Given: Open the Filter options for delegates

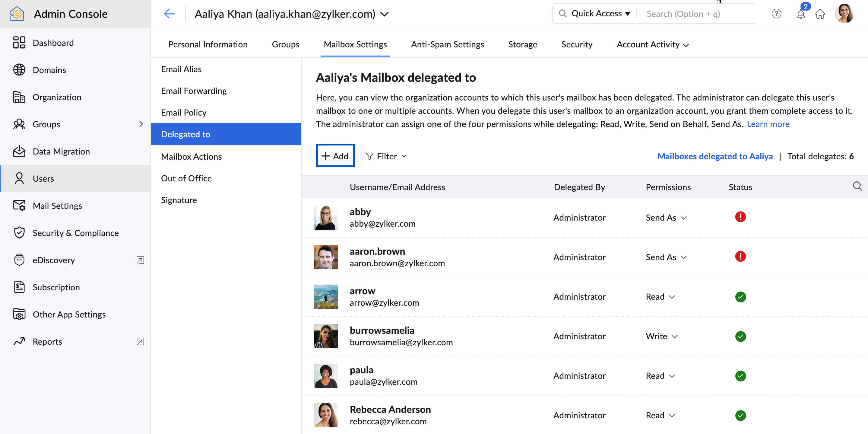Looking at the screenshot, I should coord(386,156).
